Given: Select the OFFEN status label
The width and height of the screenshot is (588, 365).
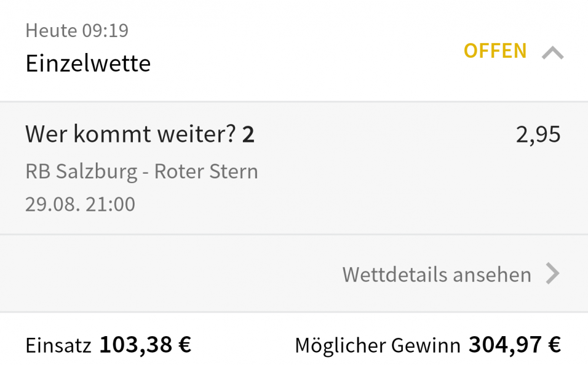Looking at the screenshot, I should point(495,51).
